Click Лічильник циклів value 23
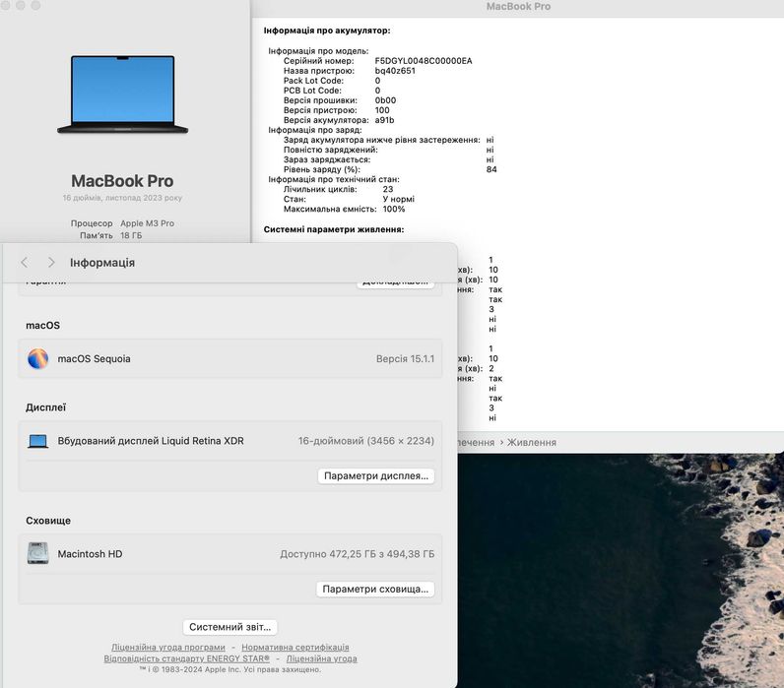 [x=388, y=189]
